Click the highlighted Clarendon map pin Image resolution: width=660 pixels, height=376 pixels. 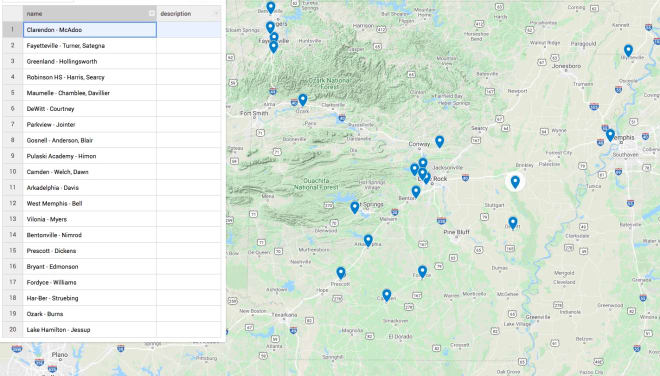[515, 182]
